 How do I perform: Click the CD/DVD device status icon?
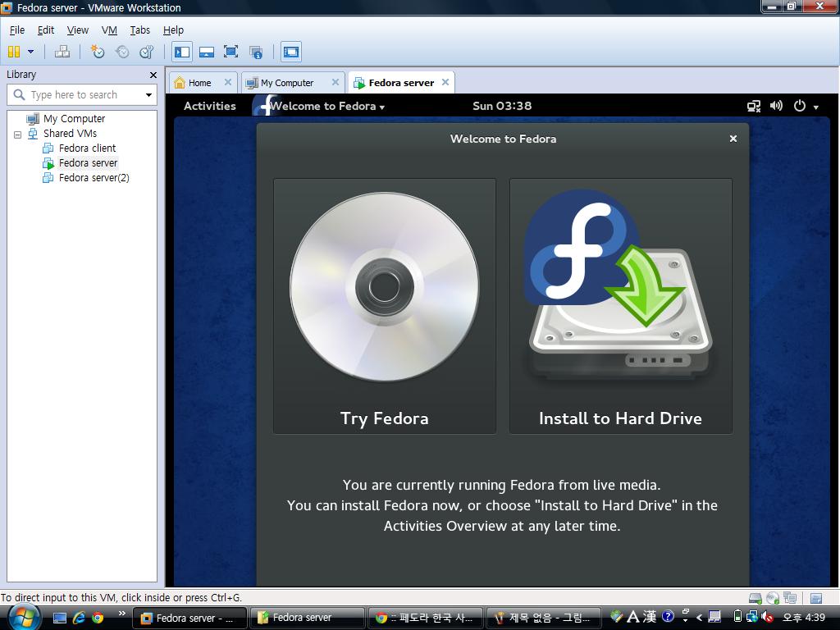(773, 598)
